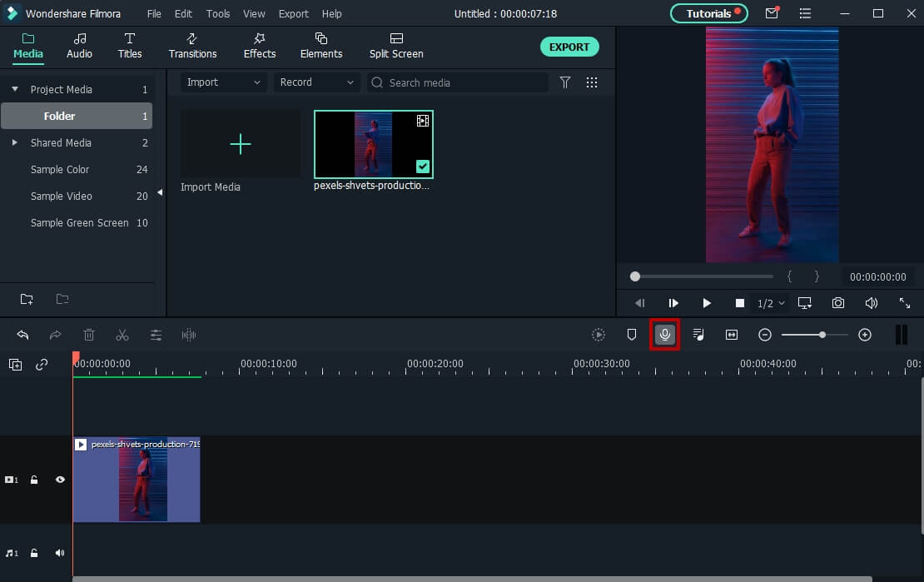Add a marker with the shield icon
Screen dimensions: 924x582
(x=632, y=335)
